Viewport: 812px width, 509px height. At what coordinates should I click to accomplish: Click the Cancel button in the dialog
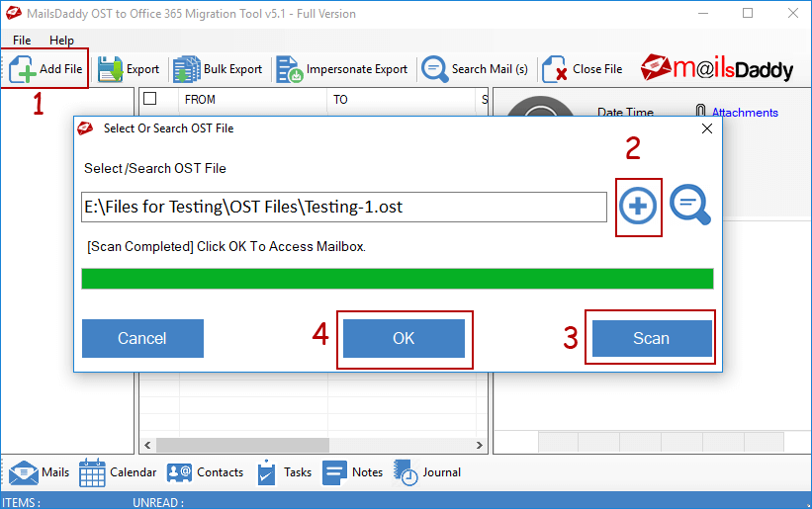(143, 338)
